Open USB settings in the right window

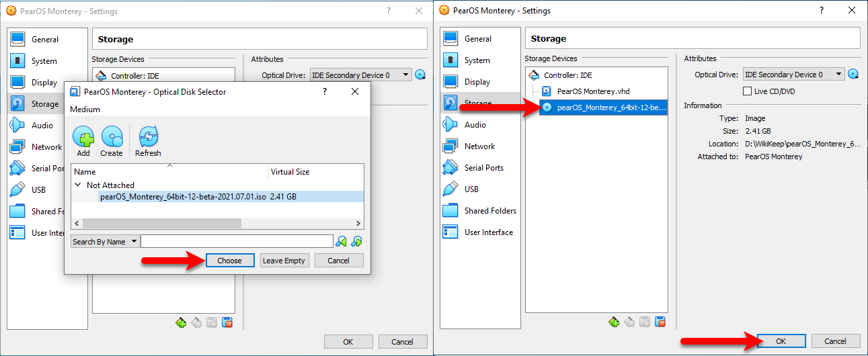coord(480,189)
